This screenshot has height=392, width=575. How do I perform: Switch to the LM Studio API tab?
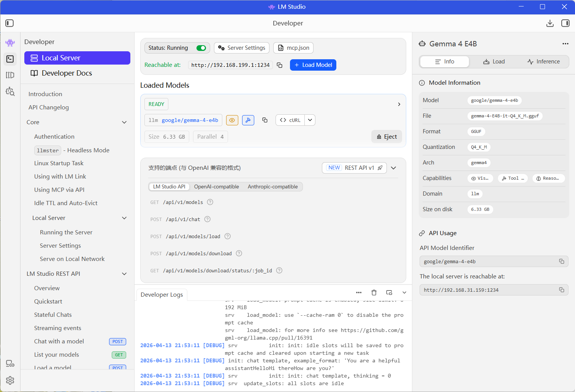[169, 187]
